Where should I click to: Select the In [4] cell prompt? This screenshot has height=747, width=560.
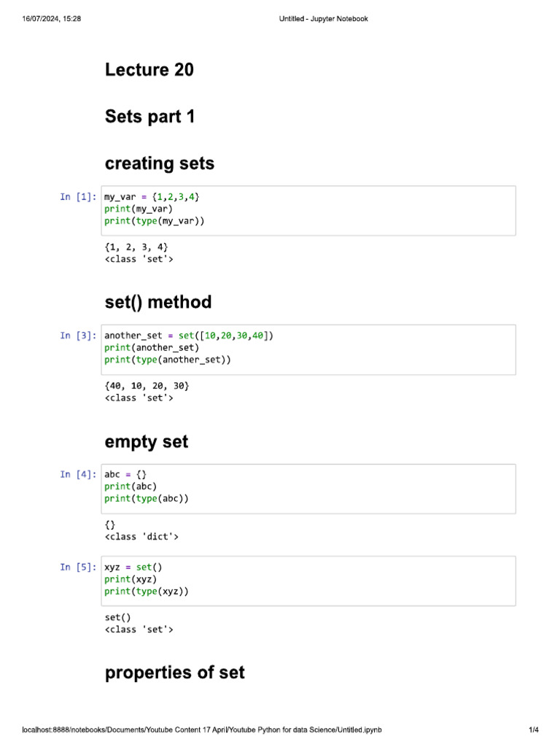pyautogui.click(x=78, y=474)
